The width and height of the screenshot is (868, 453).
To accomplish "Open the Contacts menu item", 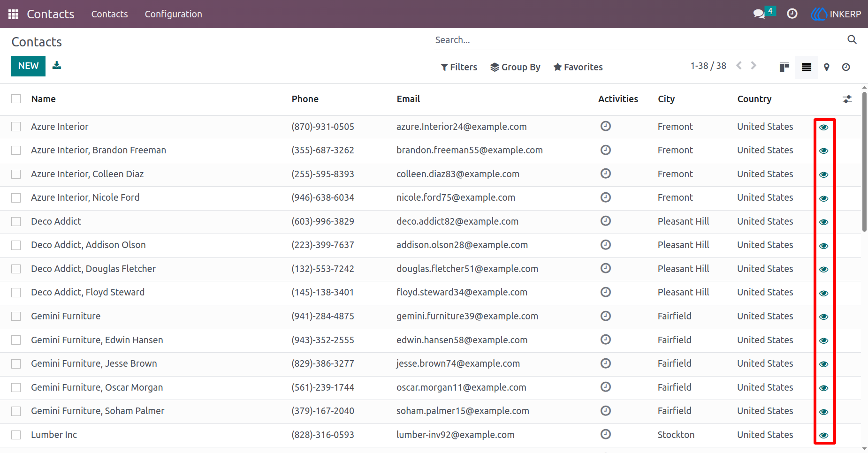I will tap(110, 14).
